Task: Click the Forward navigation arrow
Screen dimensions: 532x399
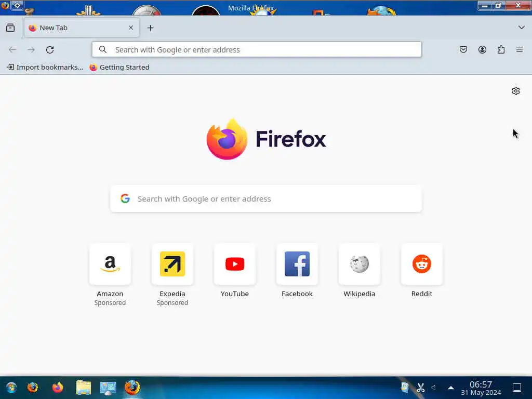Action: pos(31,50)
